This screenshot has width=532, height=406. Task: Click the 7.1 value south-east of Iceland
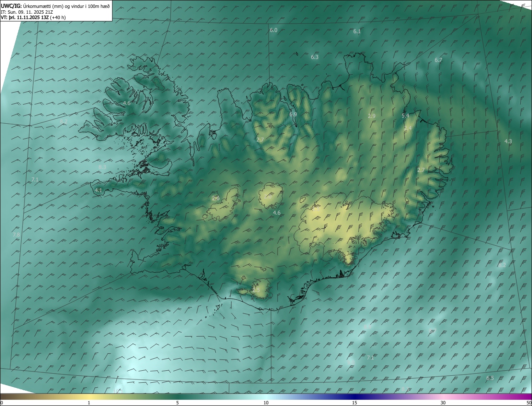click(x=370, y=357)
